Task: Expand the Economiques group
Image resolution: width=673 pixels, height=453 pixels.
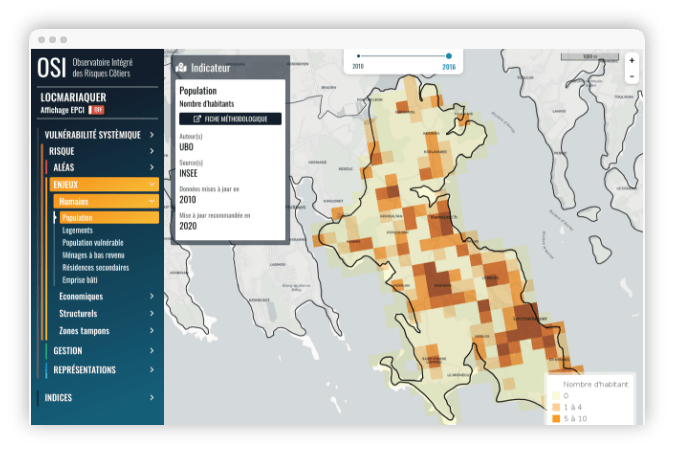Action: click(106, 296)
